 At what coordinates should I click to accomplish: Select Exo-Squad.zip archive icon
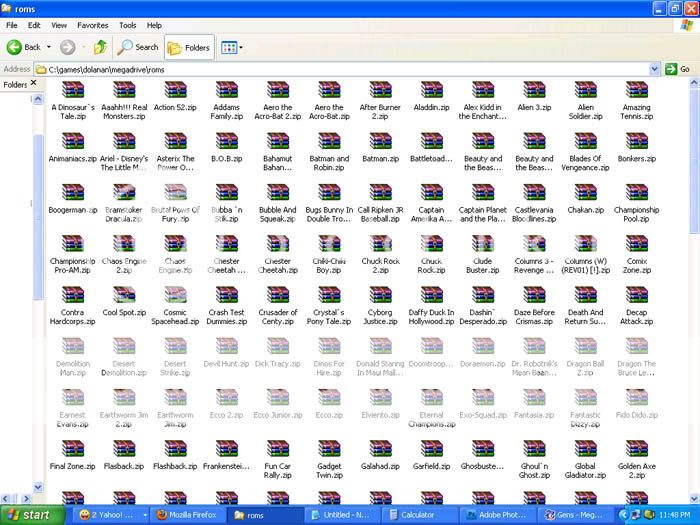[483, 397]
